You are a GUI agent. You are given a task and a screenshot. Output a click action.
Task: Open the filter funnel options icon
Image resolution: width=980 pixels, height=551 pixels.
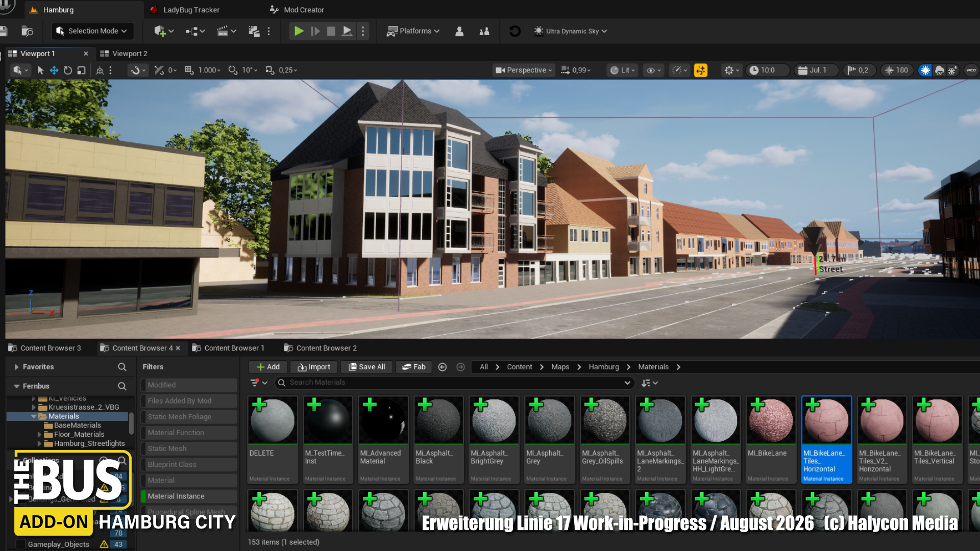(x=258, y=383)
